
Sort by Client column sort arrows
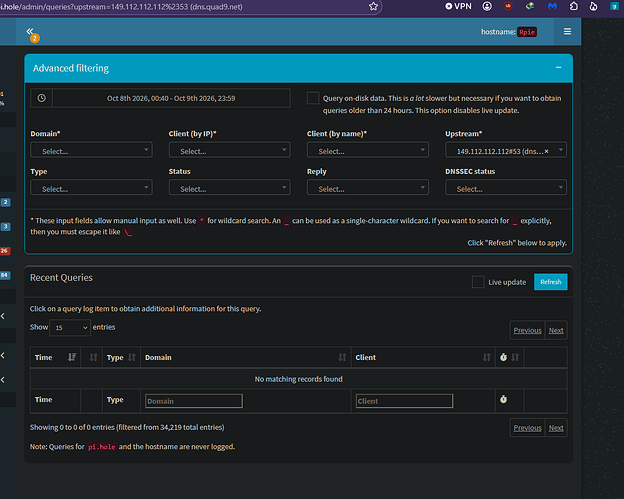point(487,357)
